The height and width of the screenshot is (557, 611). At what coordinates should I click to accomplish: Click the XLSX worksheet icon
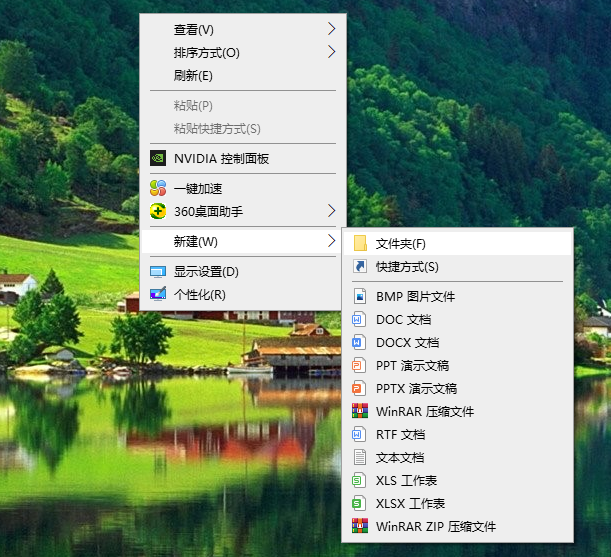[x=359, y=503]
